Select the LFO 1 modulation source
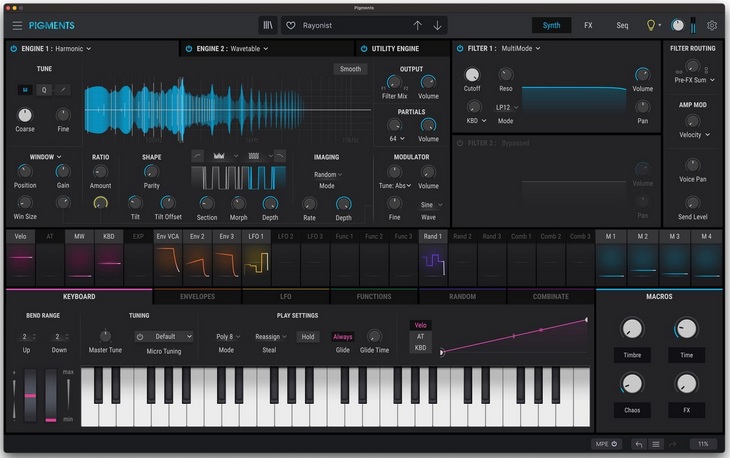This screenshot has height=458, width=730. coord(256,257)
